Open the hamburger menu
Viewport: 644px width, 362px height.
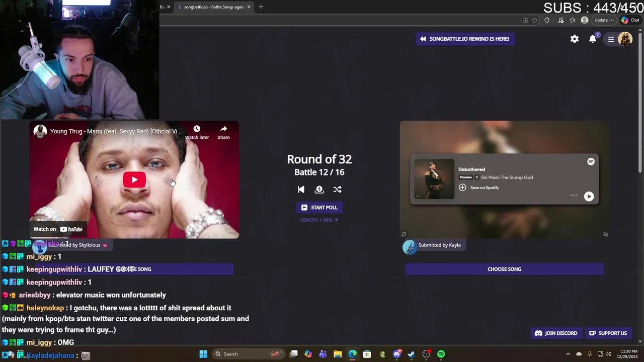611,39
